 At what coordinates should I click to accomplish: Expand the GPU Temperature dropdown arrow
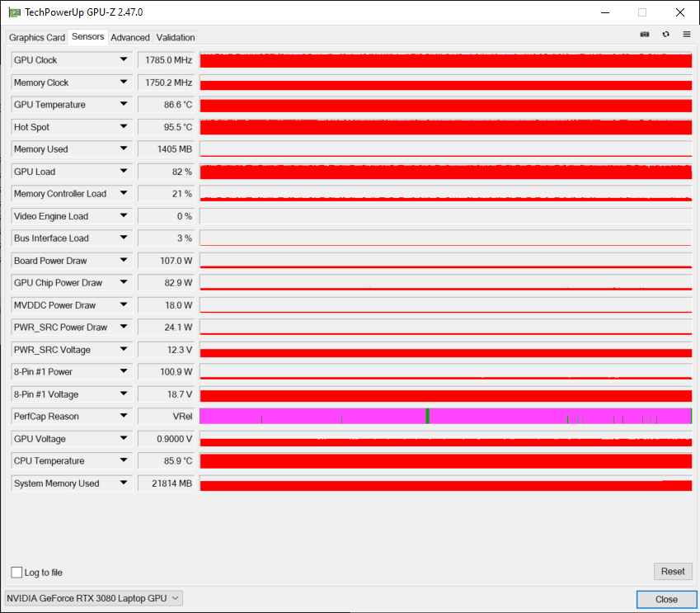(124, 104)
